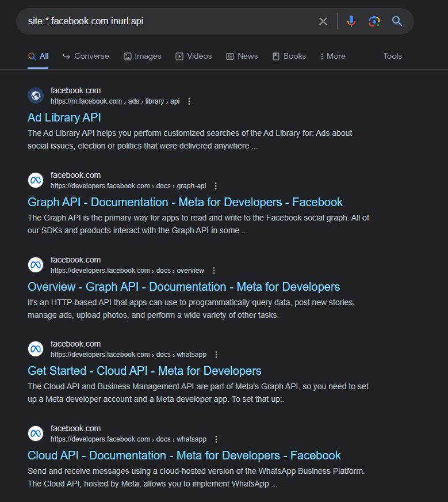Open the Tools options
448x502 pixels.
392,56
